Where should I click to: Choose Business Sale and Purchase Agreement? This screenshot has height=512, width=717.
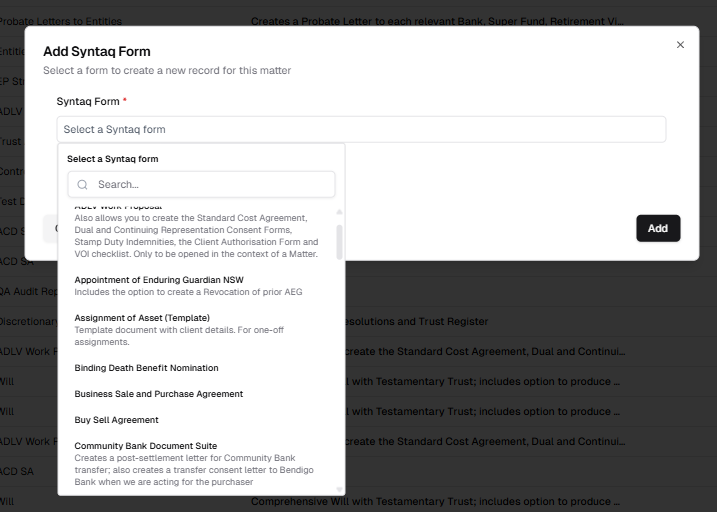click(x=201, y=394)
